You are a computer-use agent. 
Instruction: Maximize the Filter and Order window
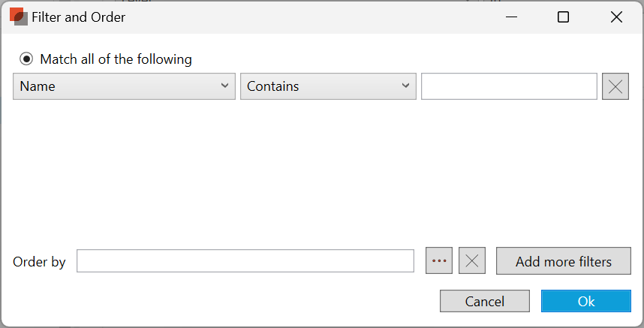(563, 17)
